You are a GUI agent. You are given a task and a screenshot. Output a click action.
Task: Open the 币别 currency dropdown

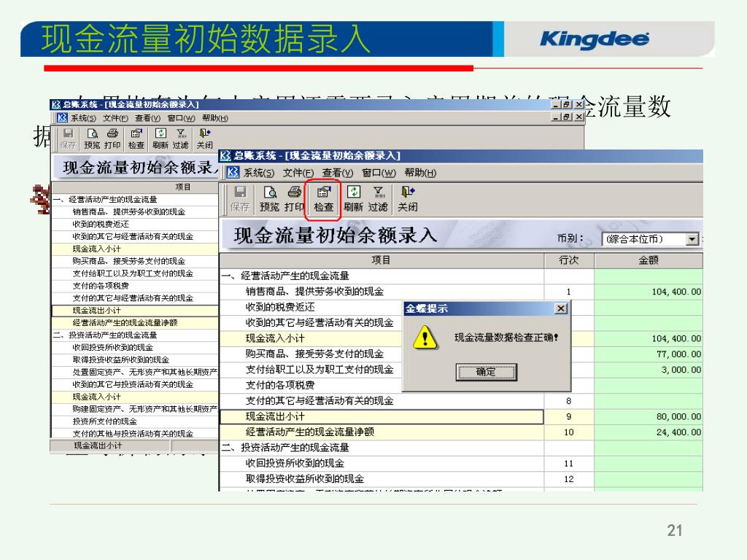tap(693, 239)
